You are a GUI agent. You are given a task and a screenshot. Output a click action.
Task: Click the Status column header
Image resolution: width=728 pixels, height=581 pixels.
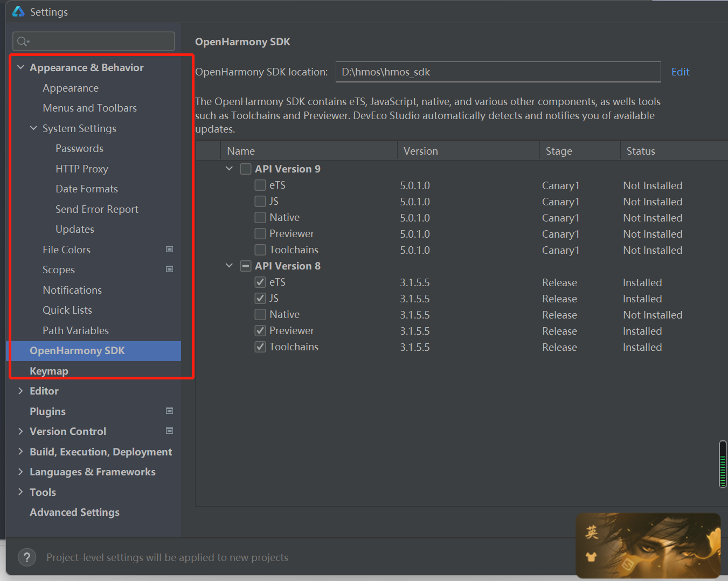click(674, 151)
